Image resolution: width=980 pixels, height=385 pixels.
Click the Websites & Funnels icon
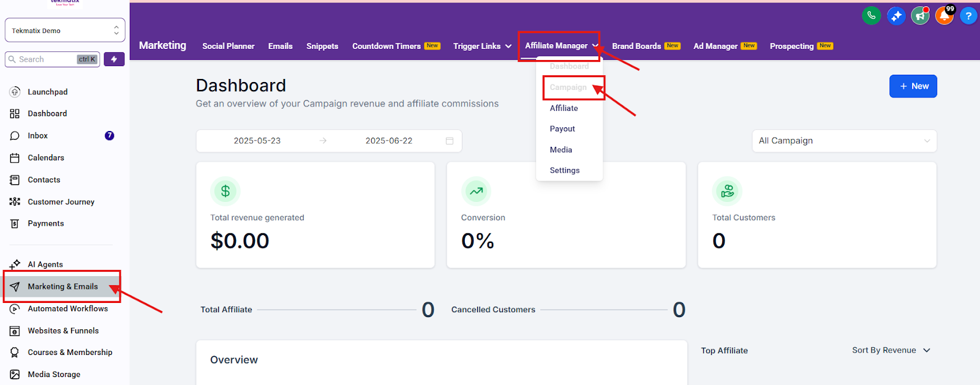point(15,331)
